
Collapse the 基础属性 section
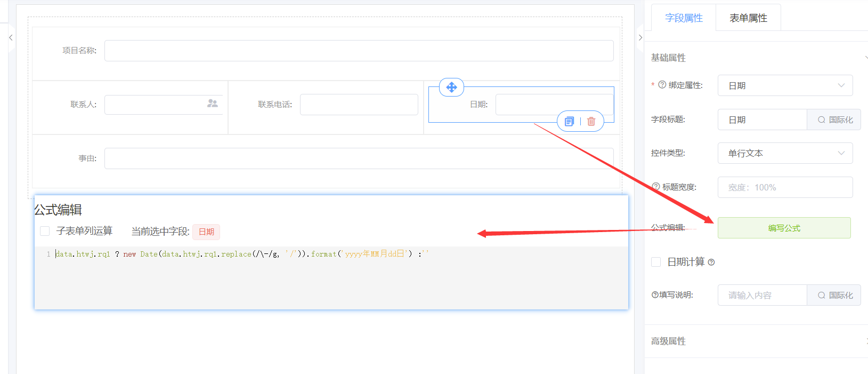click(x=866, y=58)
